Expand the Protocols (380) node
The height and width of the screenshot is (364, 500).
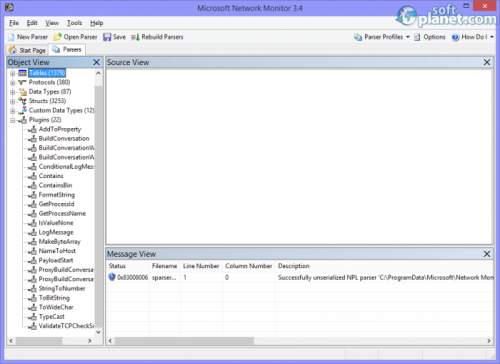(13, 83)
